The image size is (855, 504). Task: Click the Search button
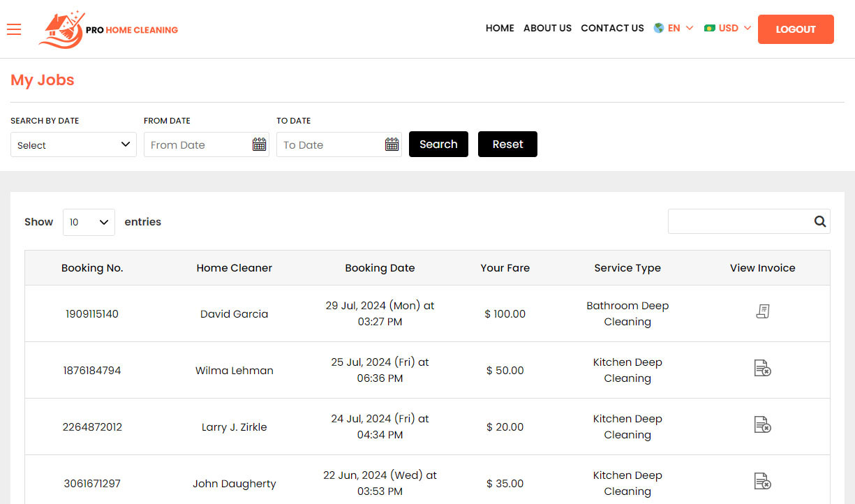coord(438,144)
